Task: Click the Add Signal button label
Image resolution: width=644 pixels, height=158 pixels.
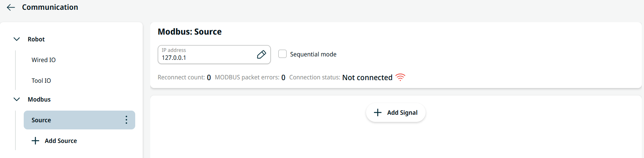Action: [x=402, y=112]
